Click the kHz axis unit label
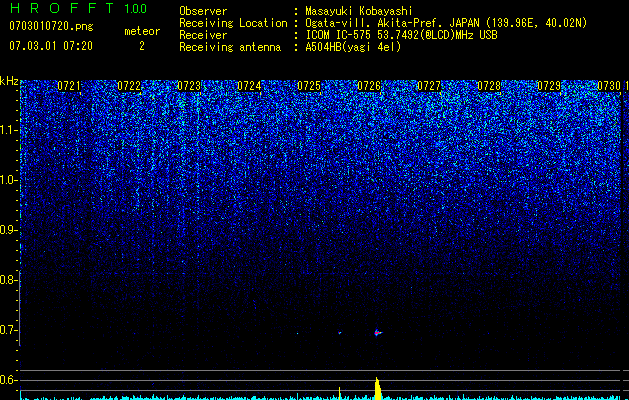The height and width of the screenshot is (400, 629). (9, 81)
